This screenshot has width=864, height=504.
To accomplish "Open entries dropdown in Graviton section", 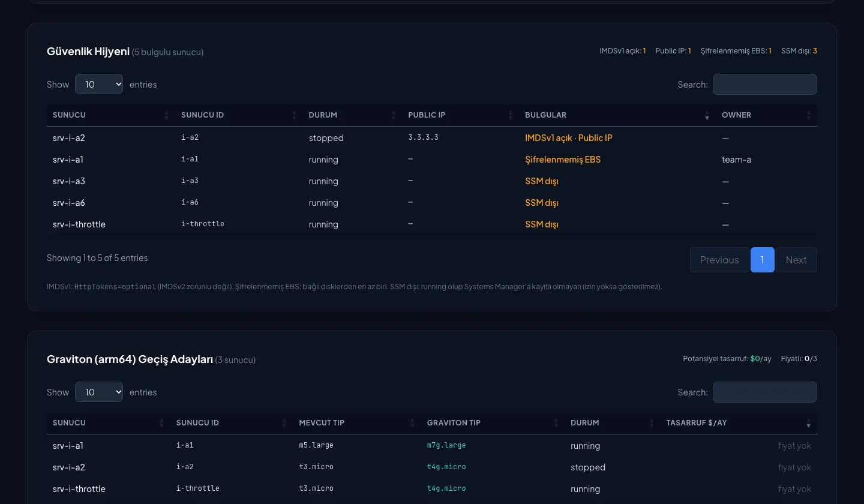I will tap(99, 392).
